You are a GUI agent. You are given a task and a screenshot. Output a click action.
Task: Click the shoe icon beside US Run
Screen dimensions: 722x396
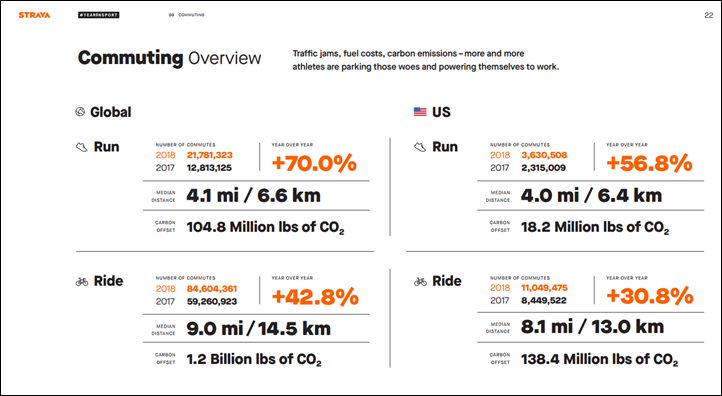click(x=420, y=147)
